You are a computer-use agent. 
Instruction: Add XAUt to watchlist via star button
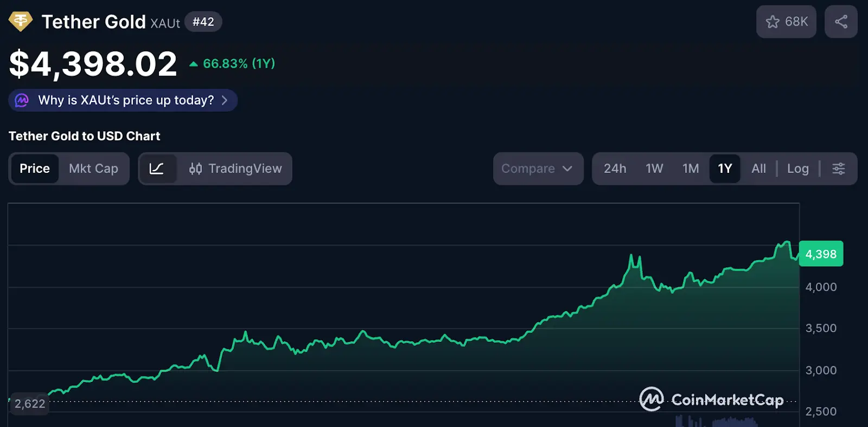pyautogui.click(x=786, y=22)
